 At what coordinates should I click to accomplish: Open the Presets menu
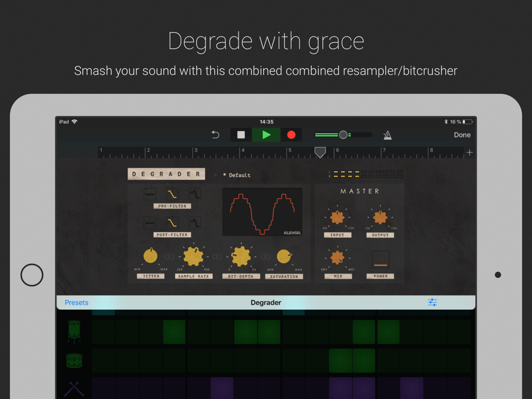76,303
